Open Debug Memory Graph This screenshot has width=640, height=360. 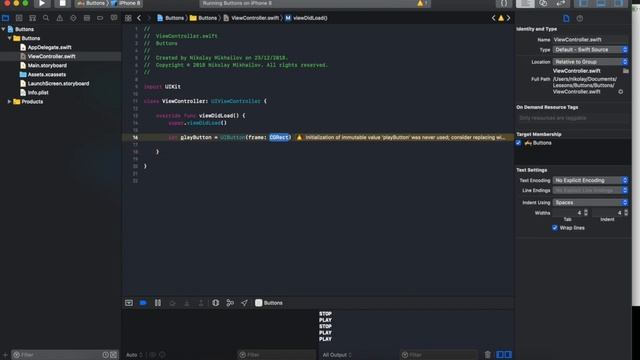[230, 303]
